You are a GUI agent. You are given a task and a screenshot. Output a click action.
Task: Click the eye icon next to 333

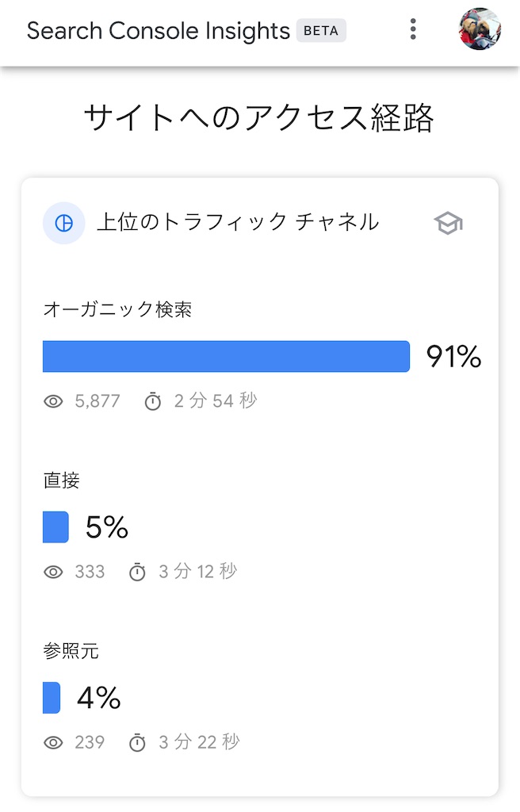53,572
